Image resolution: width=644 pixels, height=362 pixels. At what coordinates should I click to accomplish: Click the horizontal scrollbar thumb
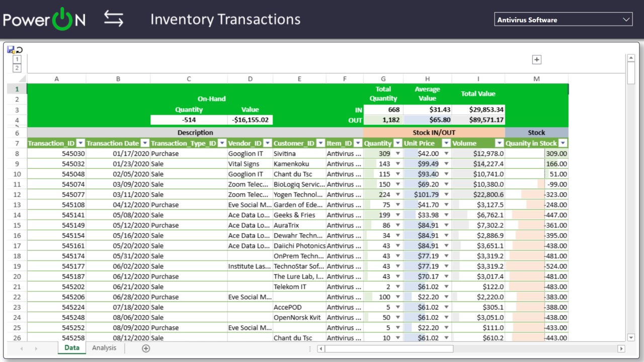pyautogui.click(x=389, y=348)
